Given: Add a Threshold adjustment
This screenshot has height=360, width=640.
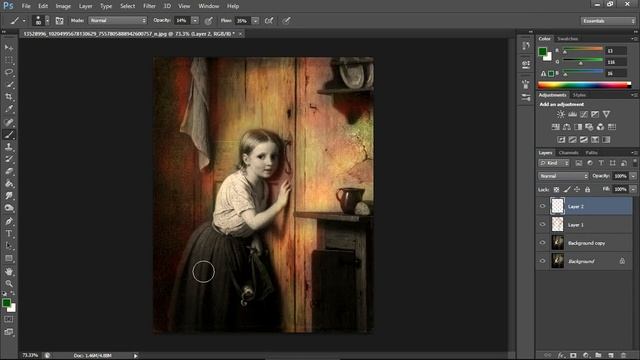Looking at the screenshot, I should (x=584, y=140).
